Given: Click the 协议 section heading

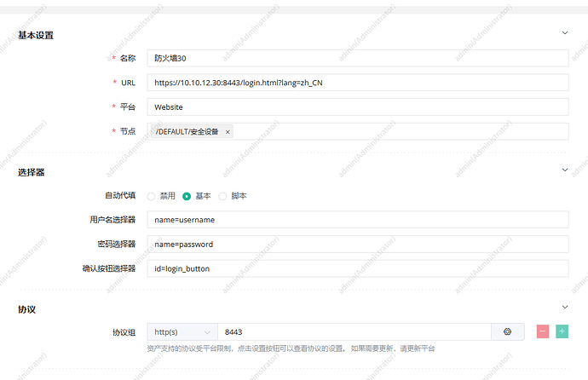Looking at the screenshot, I should pyautogui.click(x=26, y=309).
